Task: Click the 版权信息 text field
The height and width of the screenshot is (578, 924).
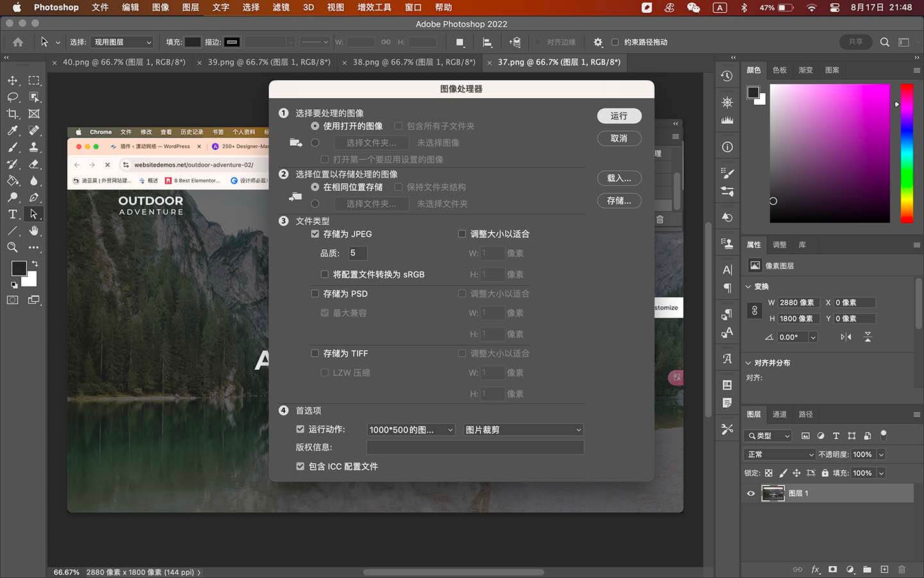Action: pyautogui.click(x=475, y=447)
